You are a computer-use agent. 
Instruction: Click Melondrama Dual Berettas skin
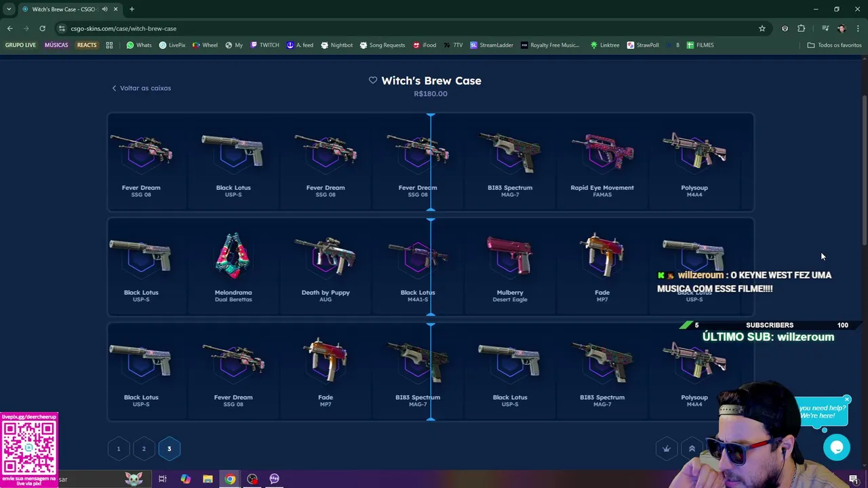[x=233, y=267]
